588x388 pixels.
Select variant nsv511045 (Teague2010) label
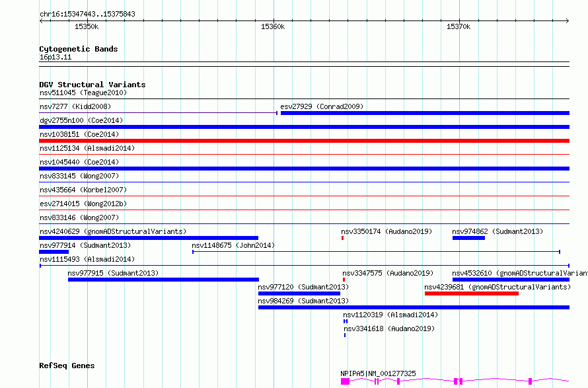tap(83, 93)
